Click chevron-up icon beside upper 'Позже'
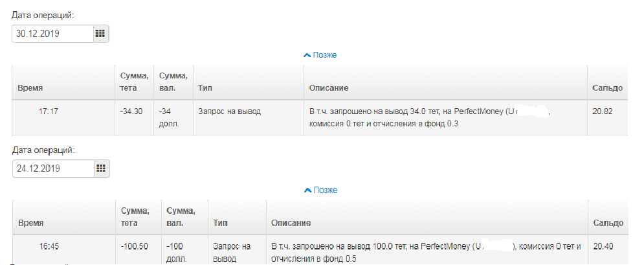 pyautogui.click(x=307, y=55)
